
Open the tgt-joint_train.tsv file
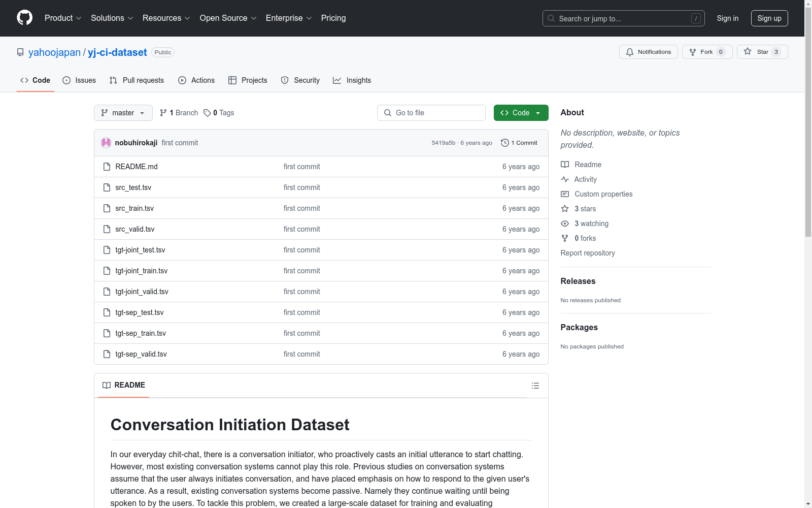(x=142, y=271)
